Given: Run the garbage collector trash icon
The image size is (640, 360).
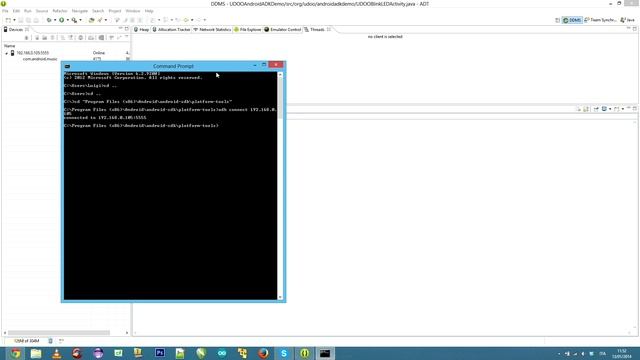Looking at the screenshot, I should (x=50, y=340).
